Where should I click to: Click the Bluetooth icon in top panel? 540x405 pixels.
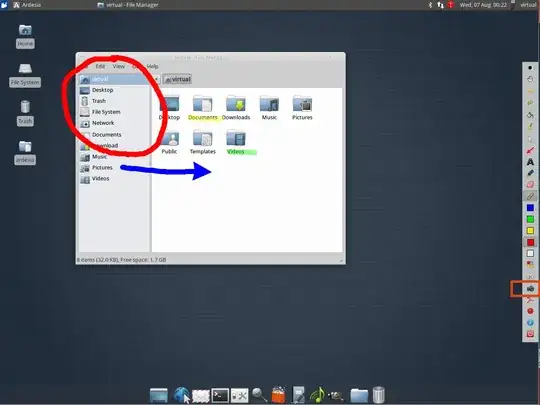point(430,5)
